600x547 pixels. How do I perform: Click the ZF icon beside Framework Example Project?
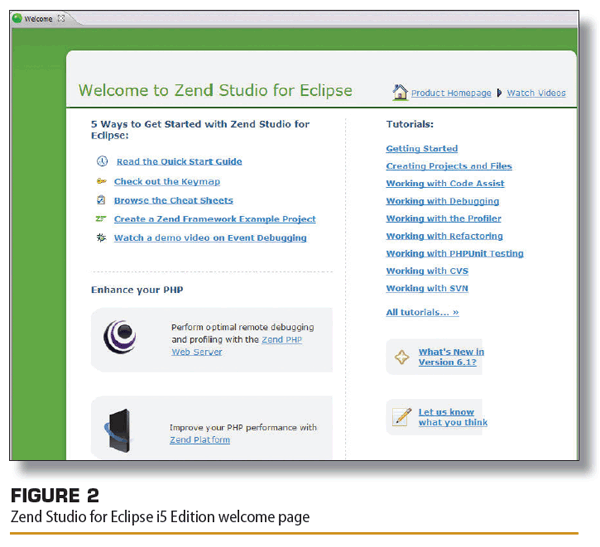pos(101,219)
